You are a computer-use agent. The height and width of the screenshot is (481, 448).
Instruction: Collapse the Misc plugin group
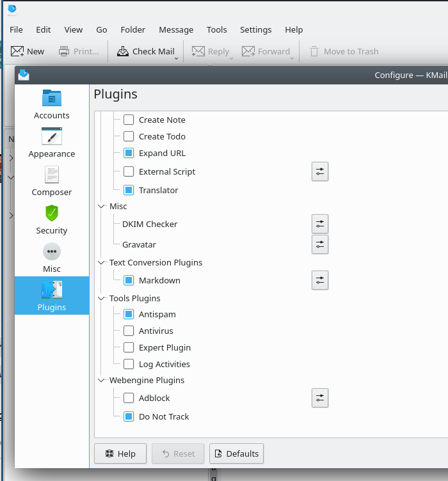coord(101,206)
